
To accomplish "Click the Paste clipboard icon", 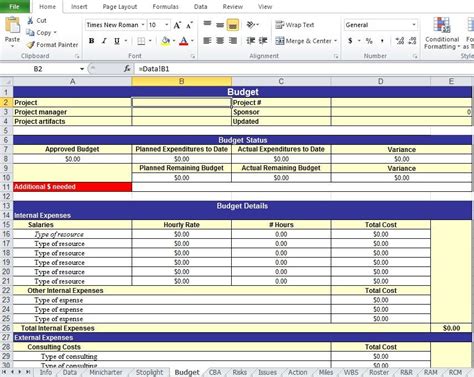I will 12,25.
